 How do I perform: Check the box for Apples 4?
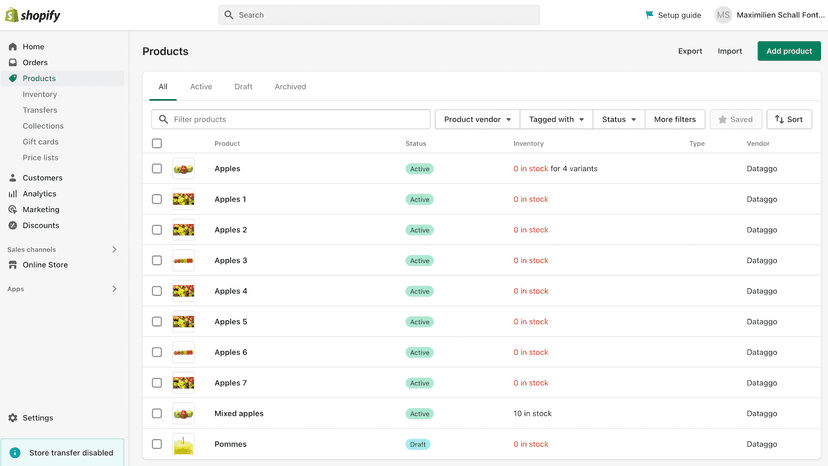coord(157,291)
